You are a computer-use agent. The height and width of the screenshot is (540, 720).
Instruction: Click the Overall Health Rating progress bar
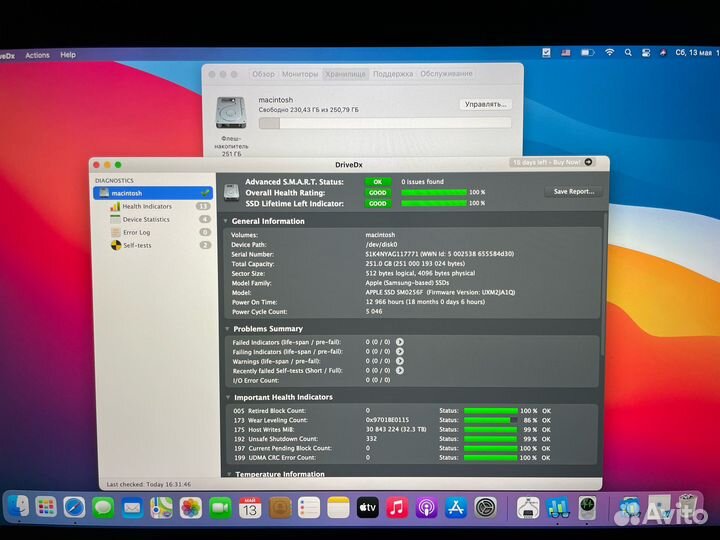tap(434, 192)
